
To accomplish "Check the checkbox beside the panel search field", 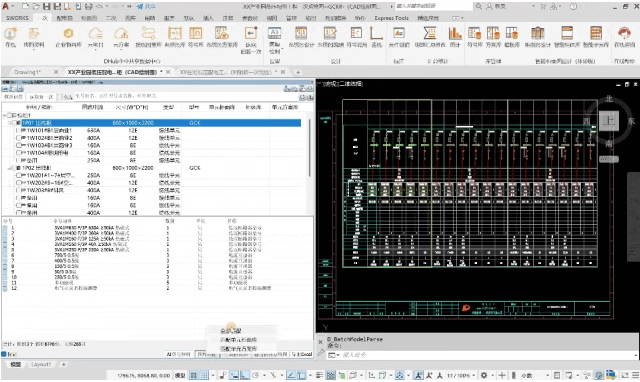I will 60,97.
